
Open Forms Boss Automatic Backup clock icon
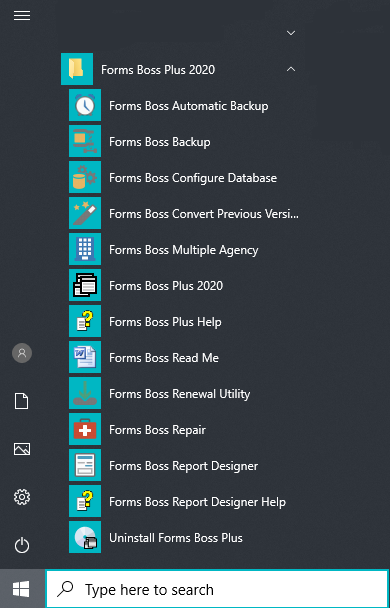pyautogui.click(x=85, y=105)
